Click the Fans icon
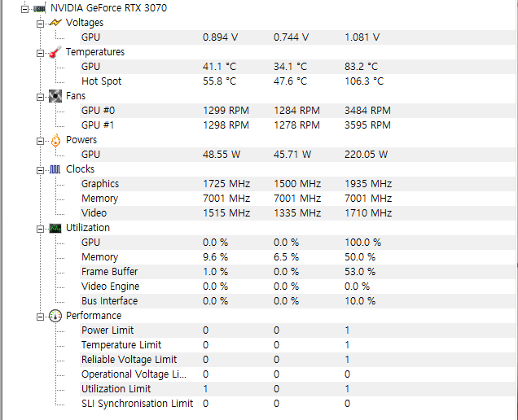The height and width of the screenshot is (420, 518). [x=55, y=96]
